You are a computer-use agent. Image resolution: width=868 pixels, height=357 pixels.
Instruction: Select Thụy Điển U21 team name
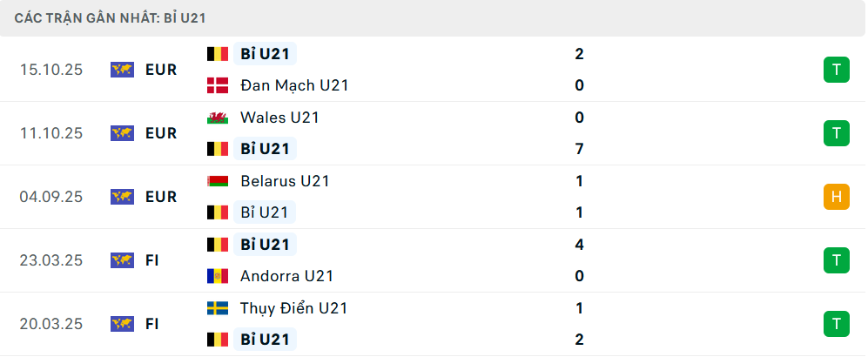tap(293, 308)
